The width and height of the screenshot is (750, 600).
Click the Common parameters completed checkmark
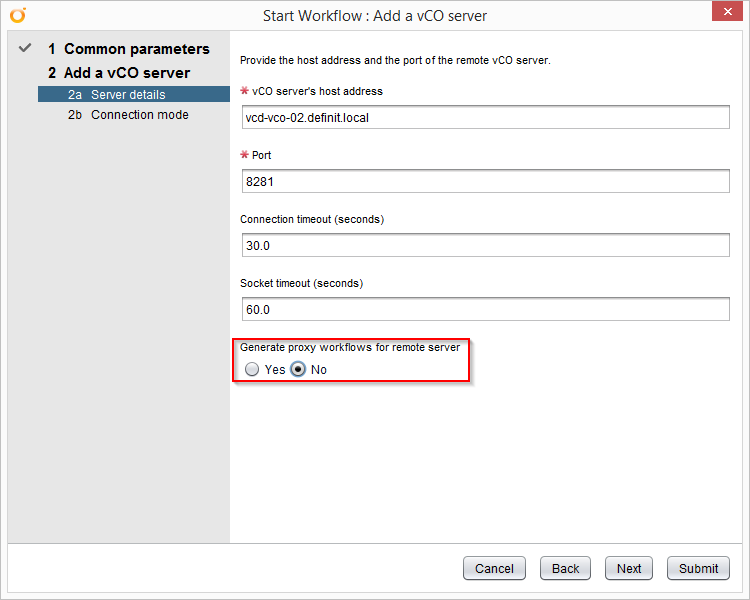pos(25,48)
